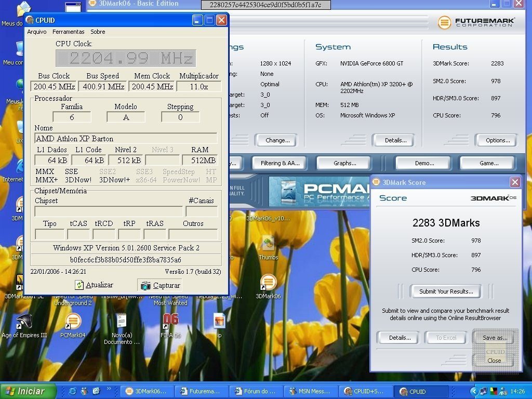Screen dimensions: 532x399
Task: Select the PCMark04 desktop shortcut icon
Action: pos(73,326)
